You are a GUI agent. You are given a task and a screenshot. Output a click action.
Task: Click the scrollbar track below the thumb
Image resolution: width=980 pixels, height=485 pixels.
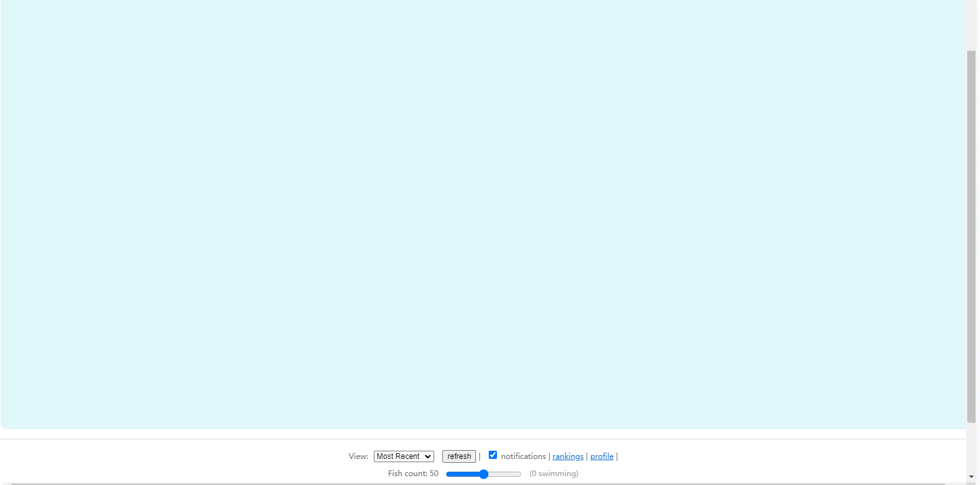[971, 446]
